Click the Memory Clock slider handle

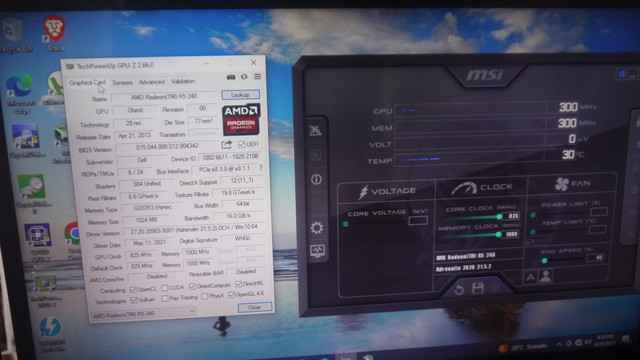click(498, 234)
